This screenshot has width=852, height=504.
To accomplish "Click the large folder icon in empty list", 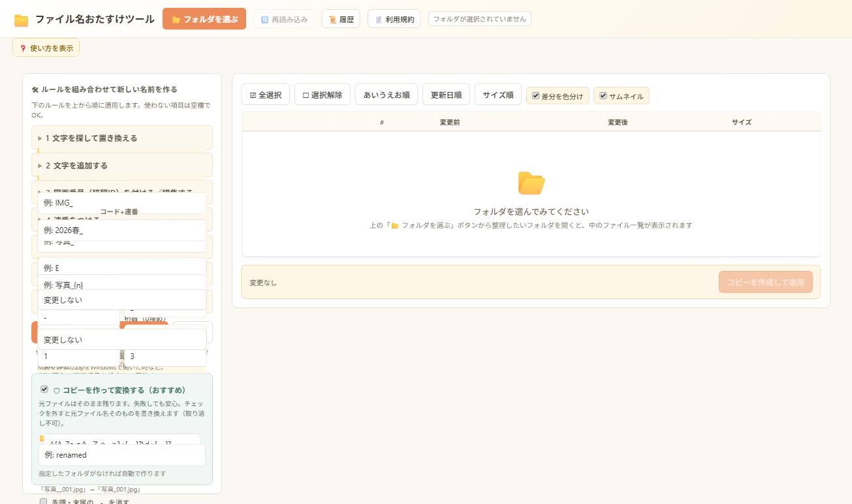I will tap(531, 183).
